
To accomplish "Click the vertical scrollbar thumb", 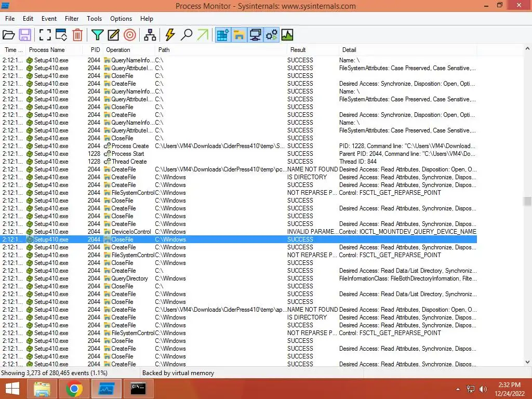I will pos(527,201).
